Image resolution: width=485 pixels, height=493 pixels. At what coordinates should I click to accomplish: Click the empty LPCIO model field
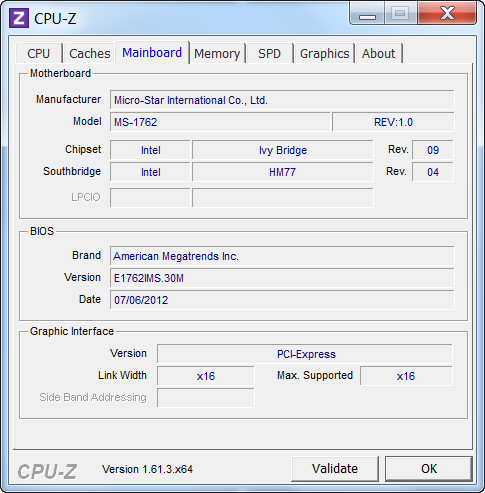tap(283, 198)
